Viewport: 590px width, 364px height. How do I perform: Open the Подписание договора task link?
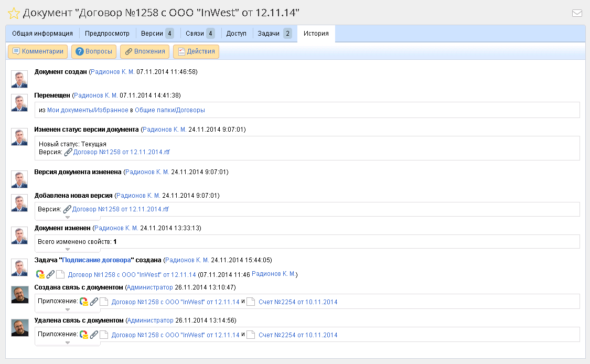tap(96, 260)
